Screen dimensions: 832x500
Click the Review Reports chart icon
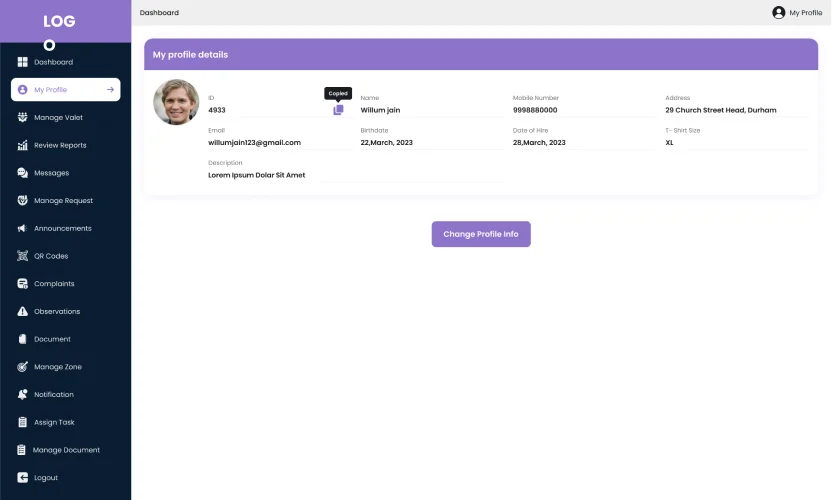(22, 145)
